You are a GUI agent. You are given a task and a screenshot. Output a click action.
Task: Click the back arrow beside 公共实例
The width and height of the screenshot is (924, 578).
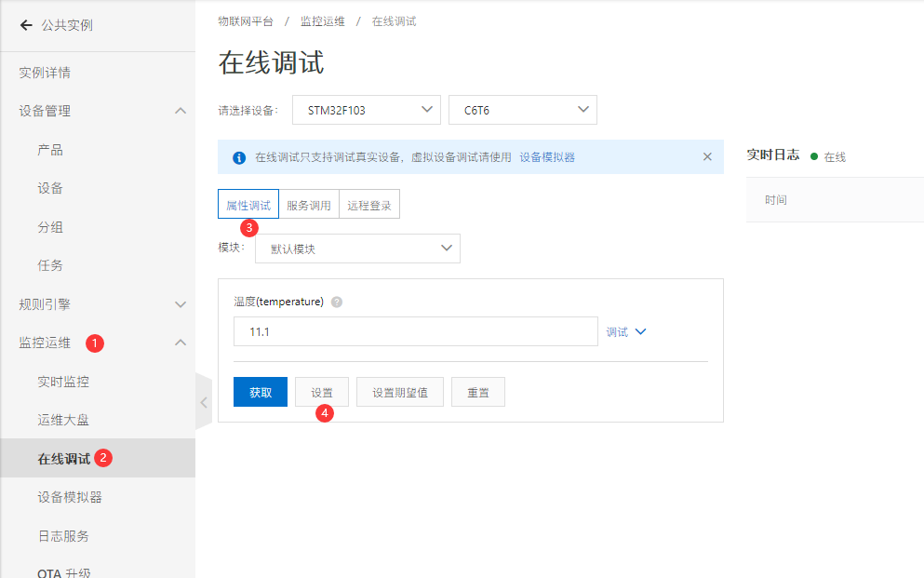tap(26, 26)
